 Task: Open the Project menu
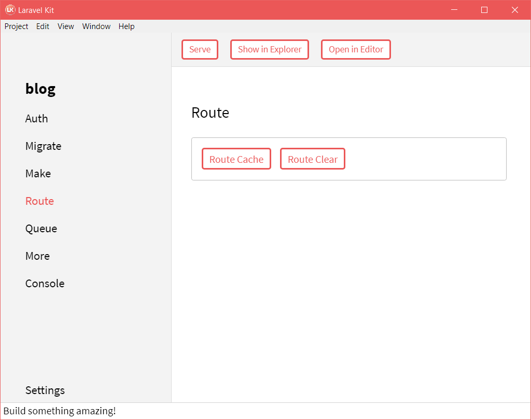16,26
